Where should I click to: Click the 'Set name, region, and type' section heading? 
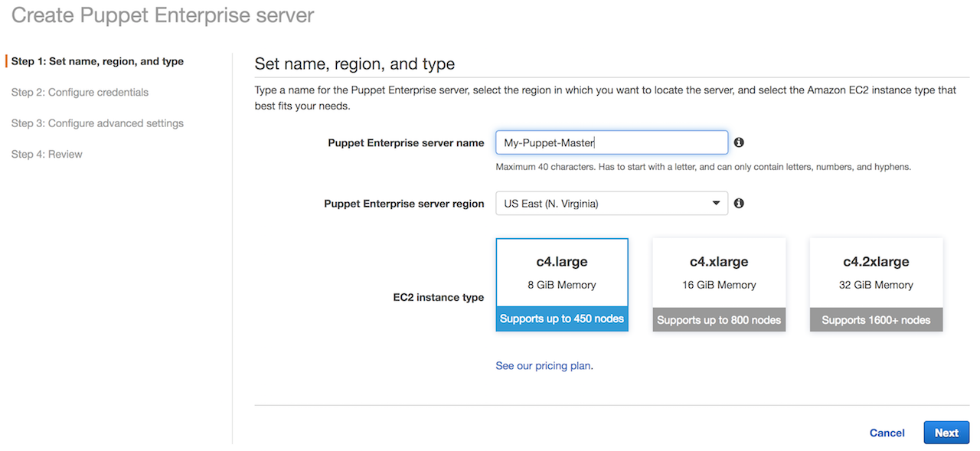coord(354,64)
